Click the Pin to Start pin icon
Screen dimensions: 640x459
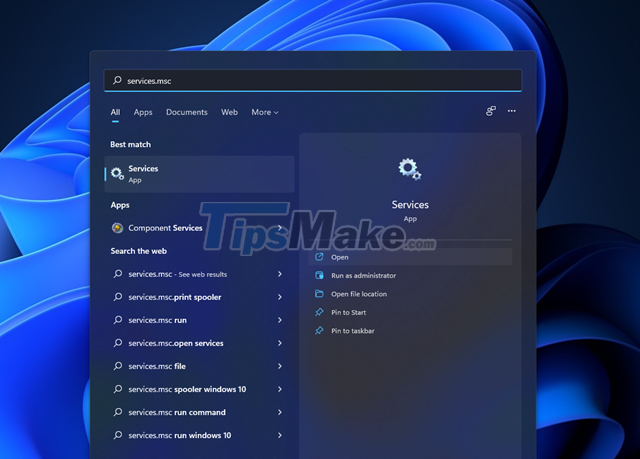319,312
